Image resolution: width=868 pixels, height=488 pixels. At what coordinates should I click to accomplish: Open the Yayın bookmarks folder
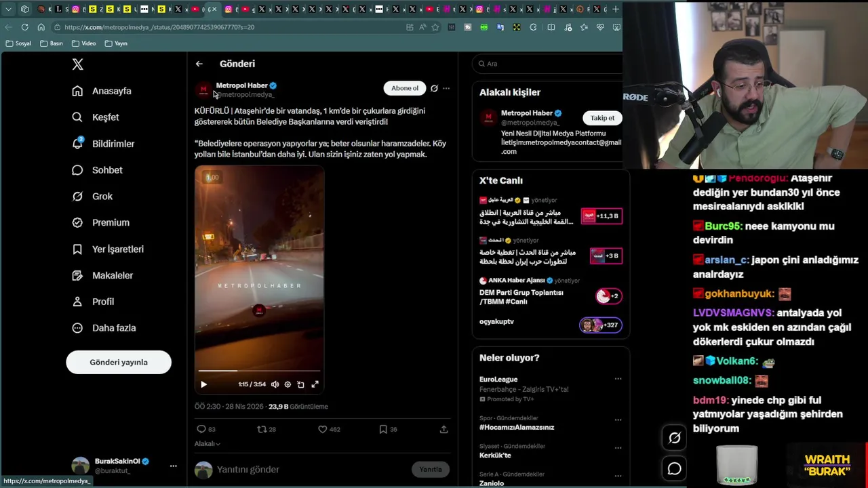pyautogui.click(x=116, y=43)
